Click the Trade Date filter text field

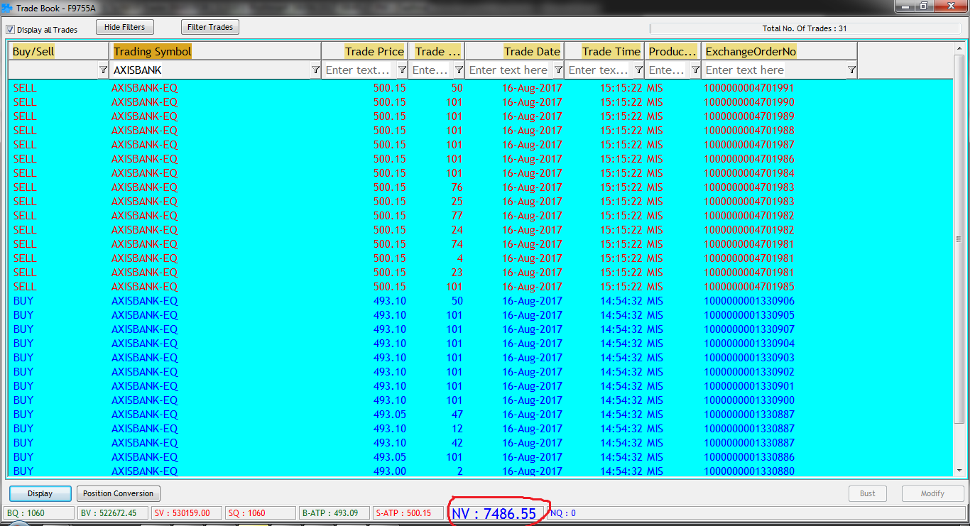[509, 70]
